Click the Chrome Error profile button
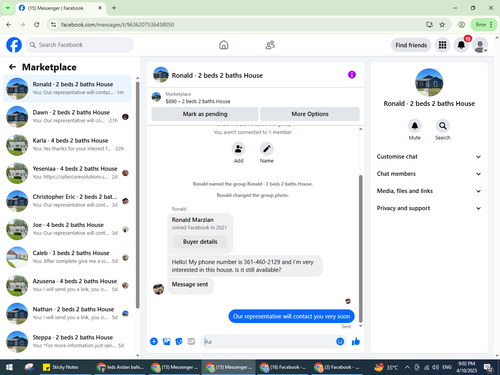Screen dimensions: 500x375 [x=484, y=24]
